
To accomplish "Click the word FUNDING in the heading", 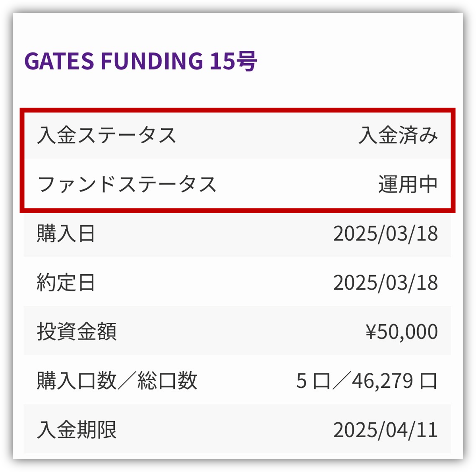I will click(x=151, y=61).
